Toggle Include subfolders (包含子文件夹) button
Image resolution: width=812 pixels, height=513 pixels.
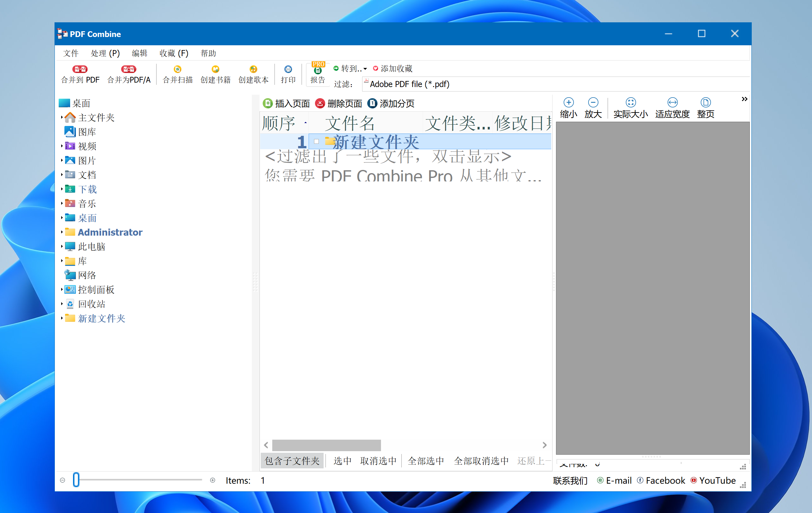pos(292,461)
